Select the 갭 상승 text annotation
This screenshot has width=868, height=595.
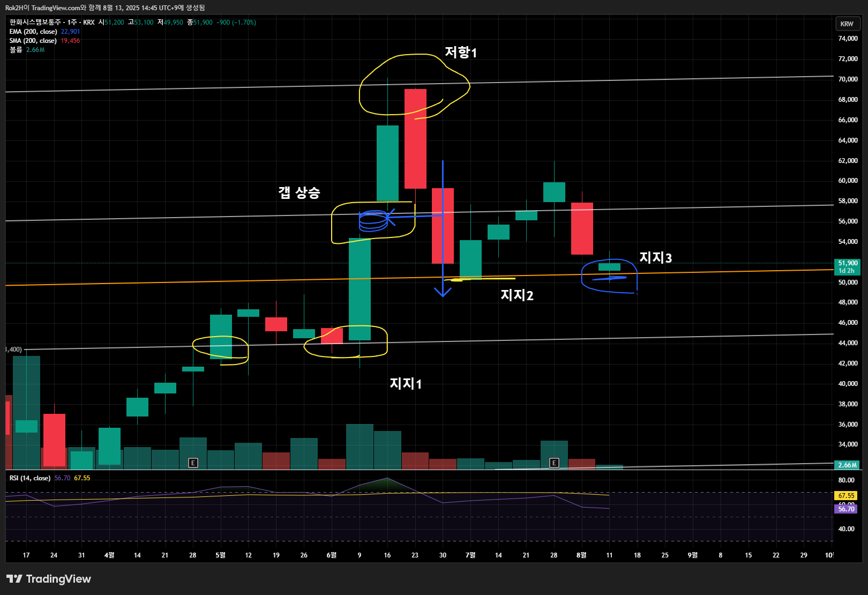click(299, 192)
